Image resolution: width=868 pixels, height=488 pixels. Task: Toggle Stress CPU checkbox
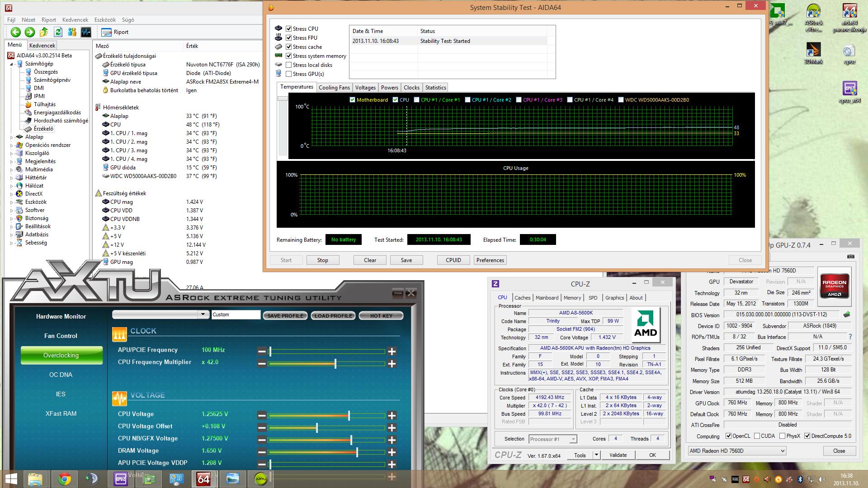(x=288, y=29)
